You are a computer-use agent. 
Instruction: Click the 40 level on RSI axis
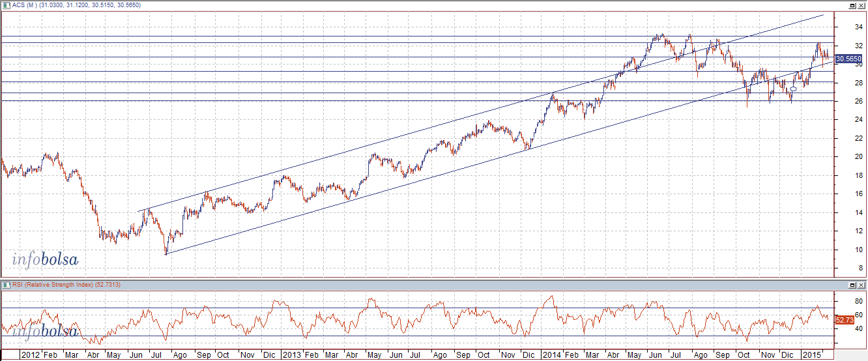click(x=858, y=328)
